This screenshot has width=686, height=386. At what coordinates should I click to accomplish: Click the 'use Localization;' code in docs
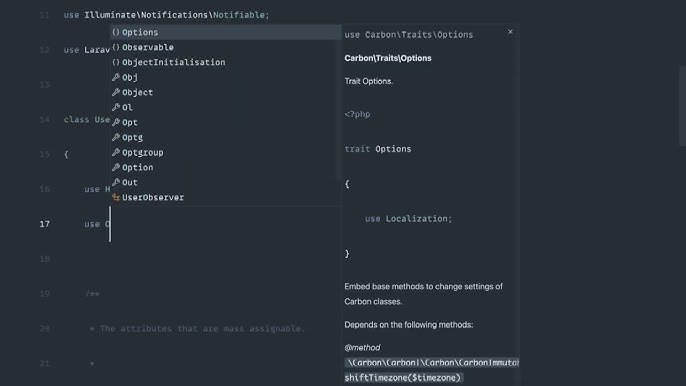pos(409,219)
